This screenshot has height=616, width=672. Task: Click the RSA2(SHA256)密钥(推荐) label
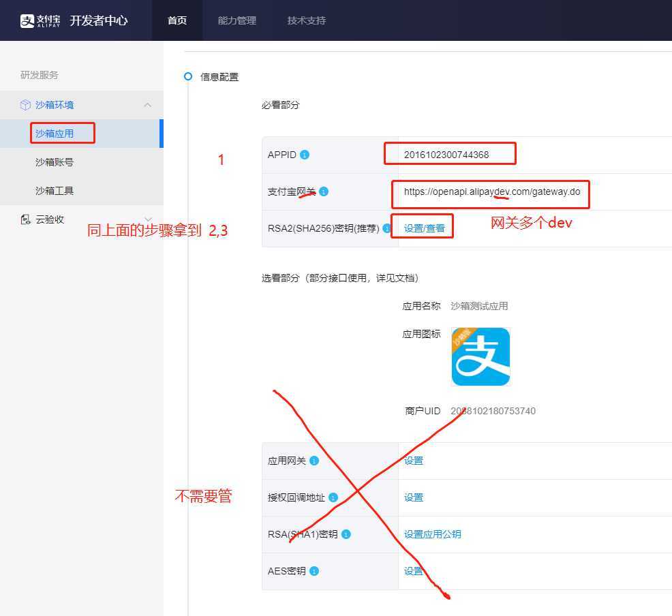(323, 228)
